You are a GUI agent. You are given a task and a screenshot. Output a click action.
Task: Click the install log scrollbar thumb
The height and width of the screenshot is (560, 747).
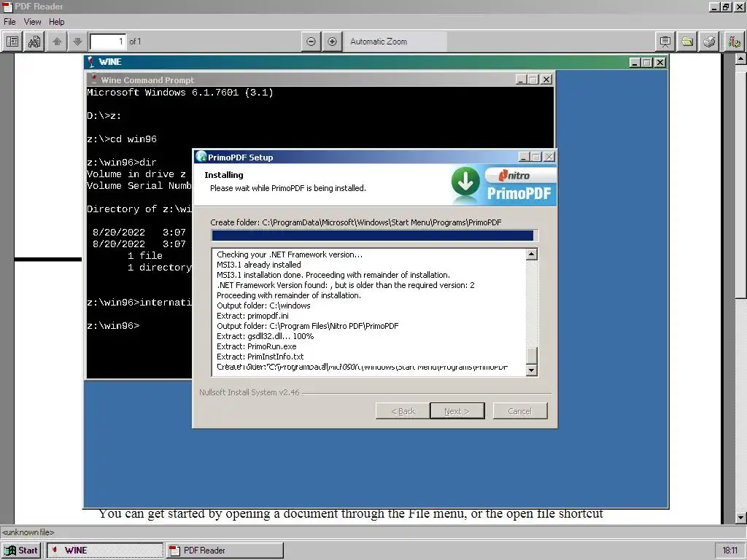pyautogui.click(x=532, y=355)
